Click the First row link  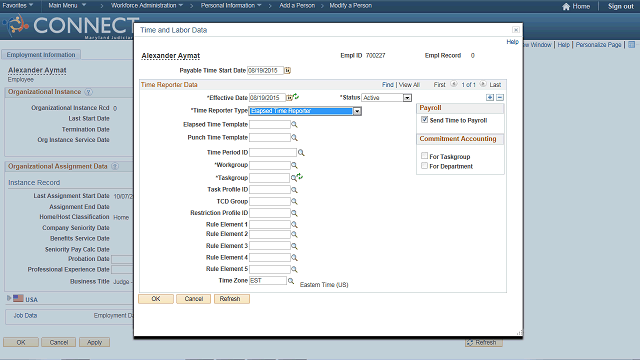tap(439, 84)
